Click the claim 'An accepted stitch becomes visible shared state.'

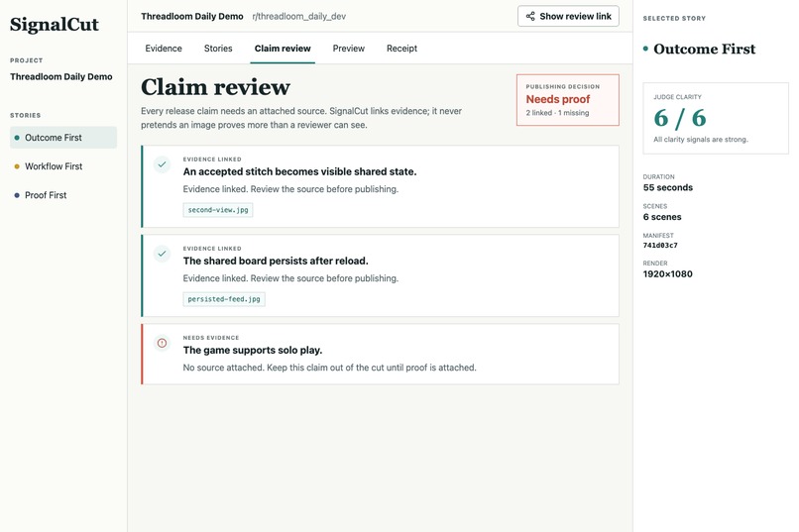point(299,171)
